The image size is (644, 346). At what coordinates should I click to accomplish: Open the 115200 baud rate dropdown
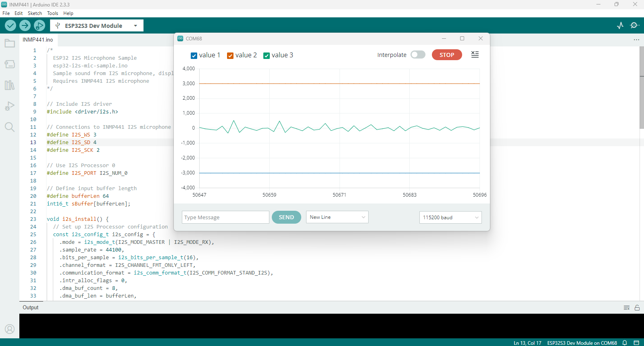[x=450, y=217]
